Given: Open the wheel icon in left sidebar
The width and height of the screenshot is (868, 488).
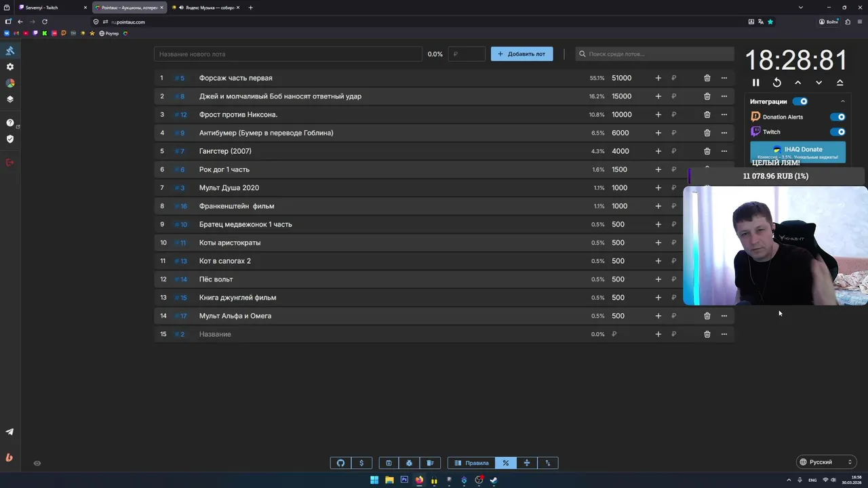Looking at the screenshot, I should pos(9,83).
